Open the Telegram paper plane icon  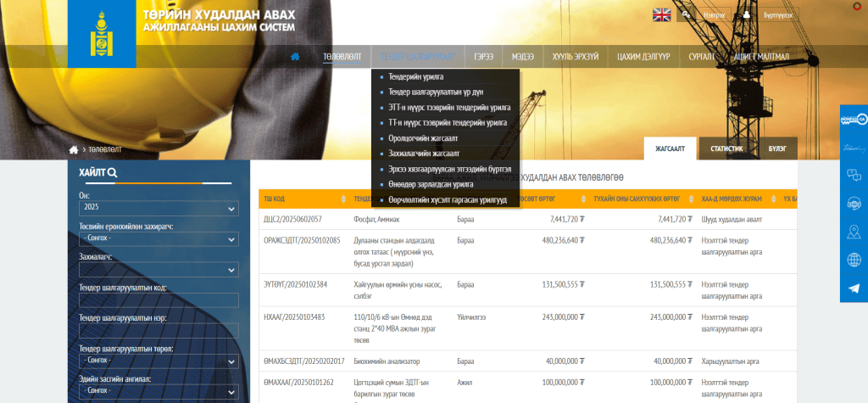[853, 288]
